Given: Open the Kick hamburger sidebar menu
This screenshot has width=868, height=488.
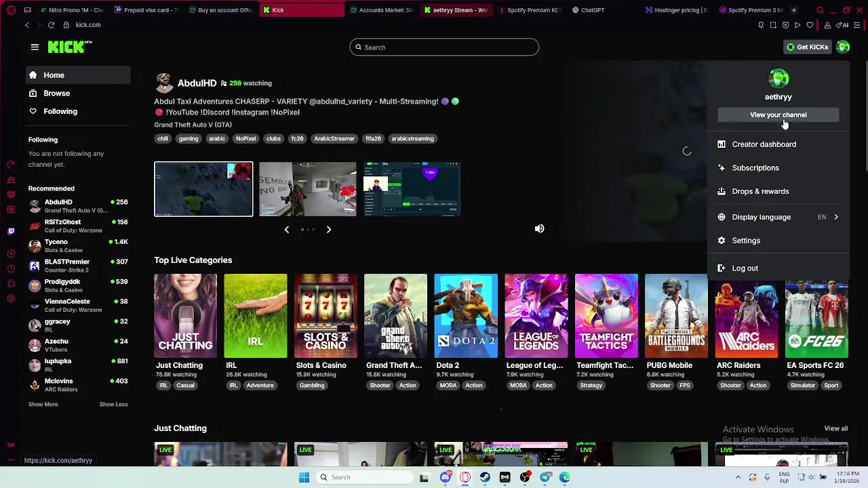Looking at the screenshot, I should pyautogui.click(x=35, y=47).
